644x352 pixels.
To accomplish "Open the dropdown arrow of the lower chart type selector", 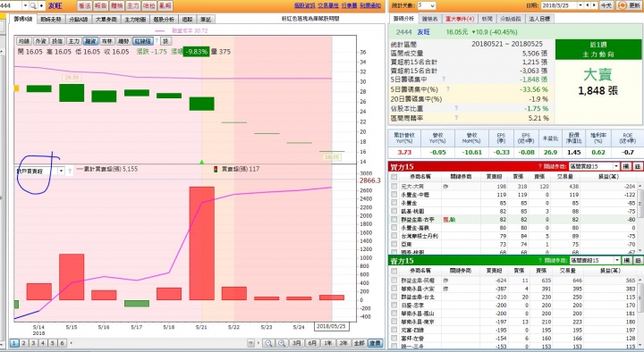I will [61, 171].
